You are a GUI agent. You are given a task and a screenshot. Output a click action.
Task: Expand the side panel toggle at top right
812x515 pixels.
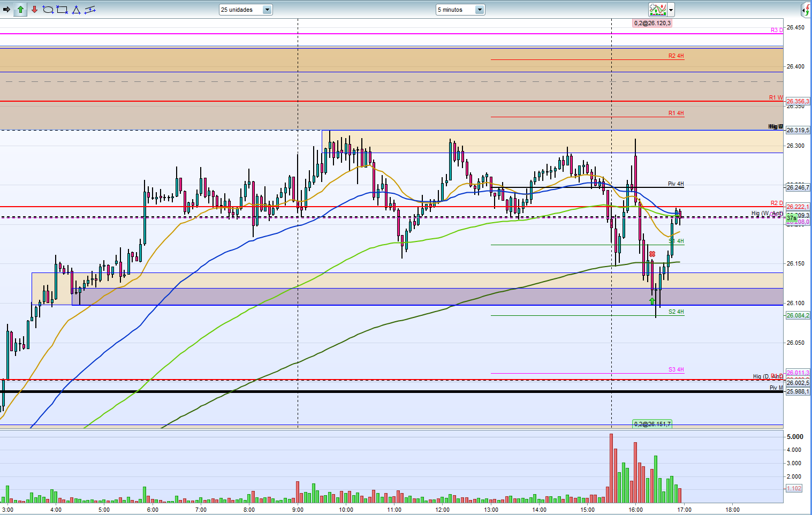click(806, 10)
